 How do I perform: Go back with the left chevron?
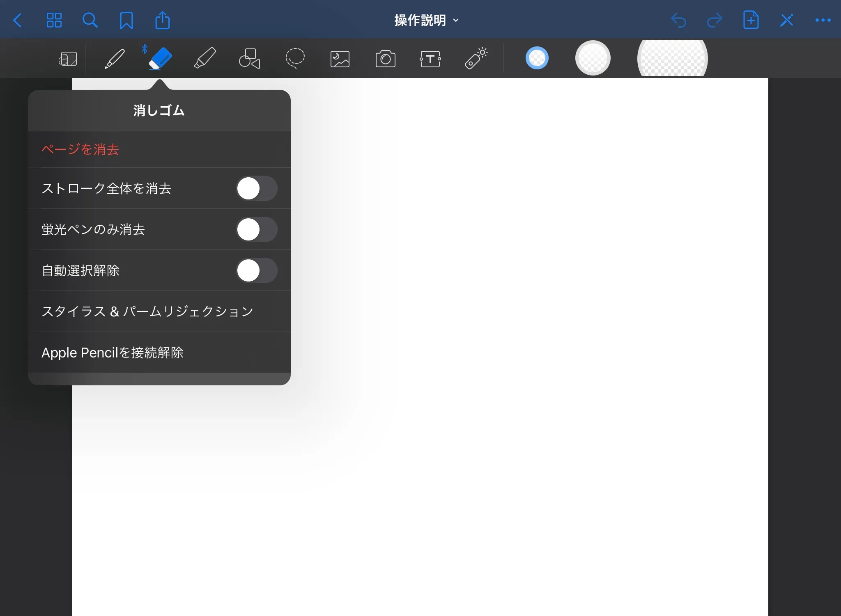pyautogui.click(x=18, y=20)
